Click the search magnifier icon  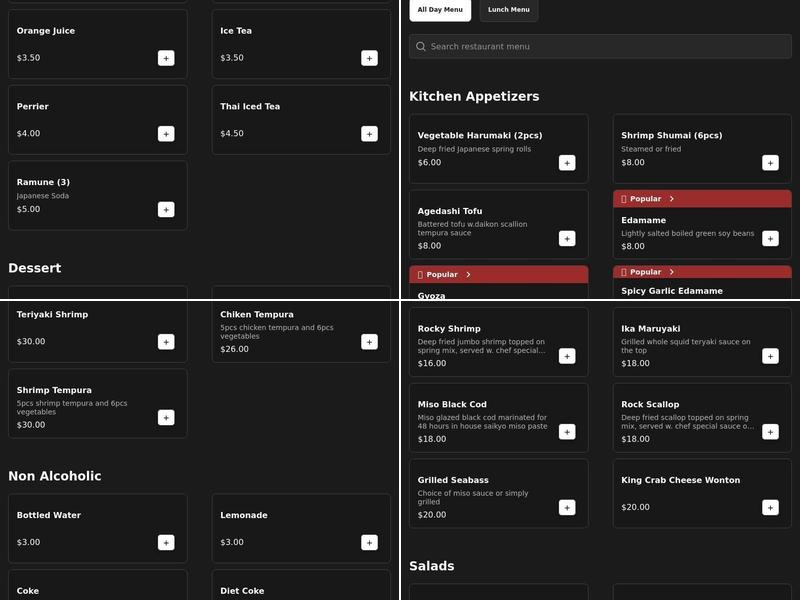click(x=421, y=47)
